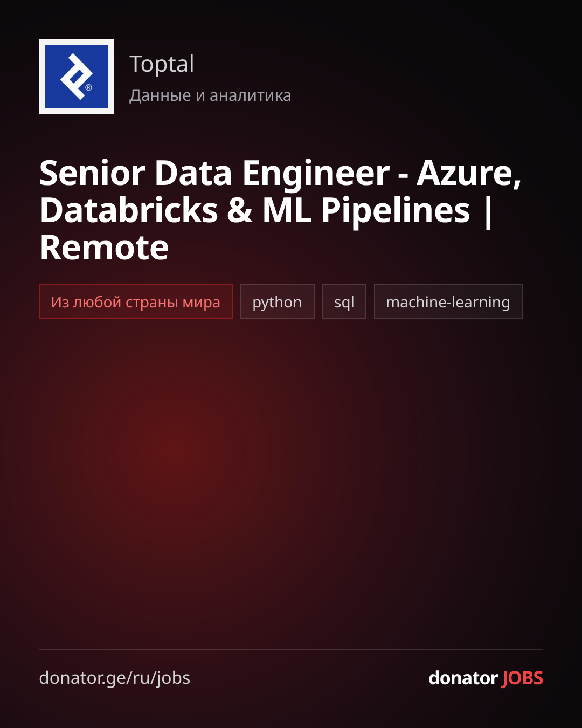Select the Данные и аналитика category
The width and height of the screenshot is (582, 728).
pos(210,95)
